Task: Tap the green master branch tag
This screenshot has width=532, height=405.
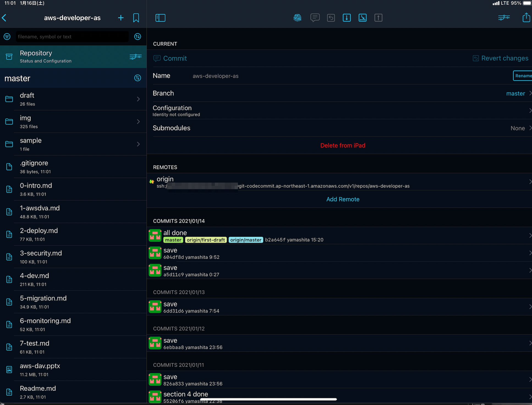Action: [173, 240]
